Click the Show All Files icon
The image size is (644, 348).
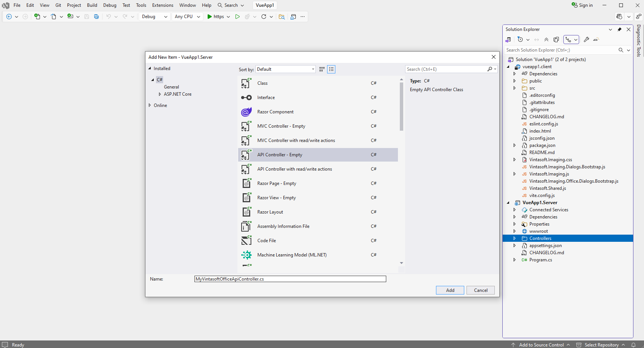pos(556,40)
